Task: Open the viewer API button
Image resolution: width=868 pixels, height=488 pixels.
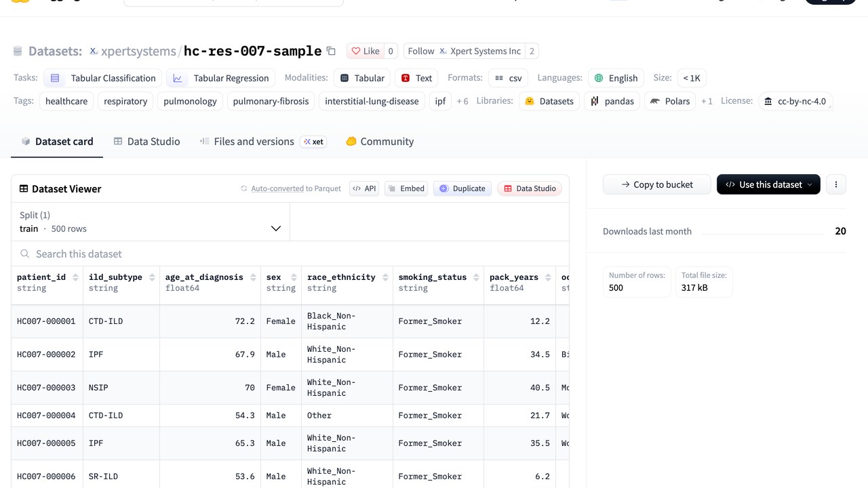Action: (x=364, y=188)
